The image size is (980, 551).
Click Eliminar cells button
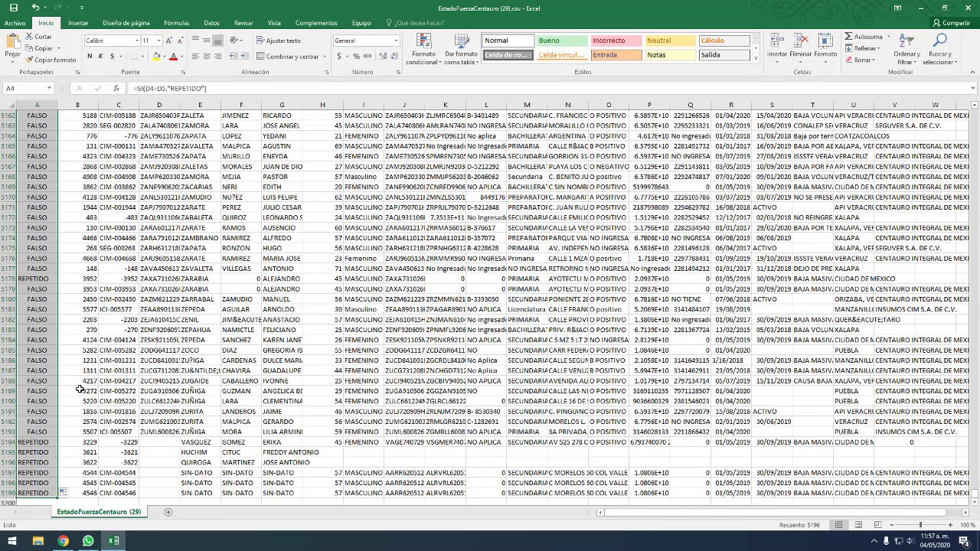point(801,47)
